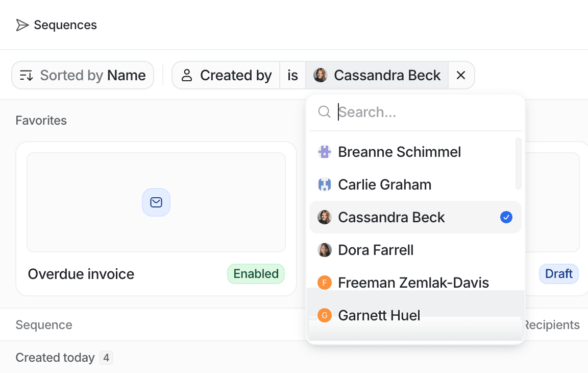
Task: Remove the Created by filter with X
Action: [x=461, y=76]
